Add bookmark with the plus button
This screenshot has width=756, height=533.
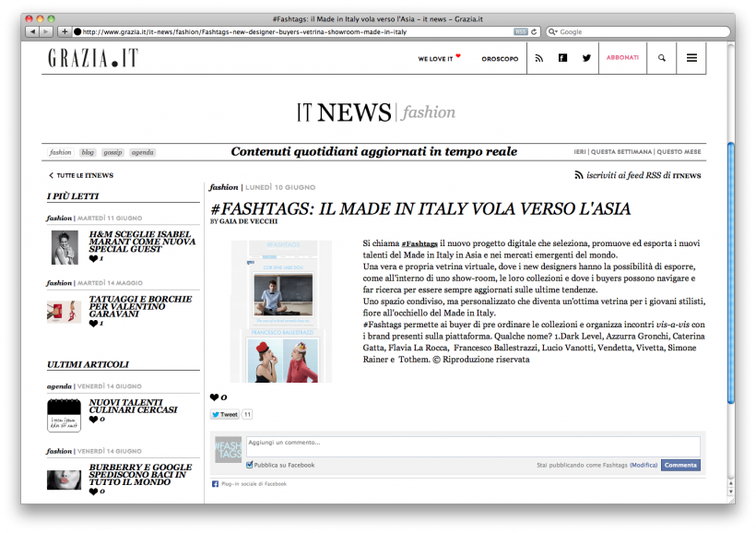tap(65, 32)
